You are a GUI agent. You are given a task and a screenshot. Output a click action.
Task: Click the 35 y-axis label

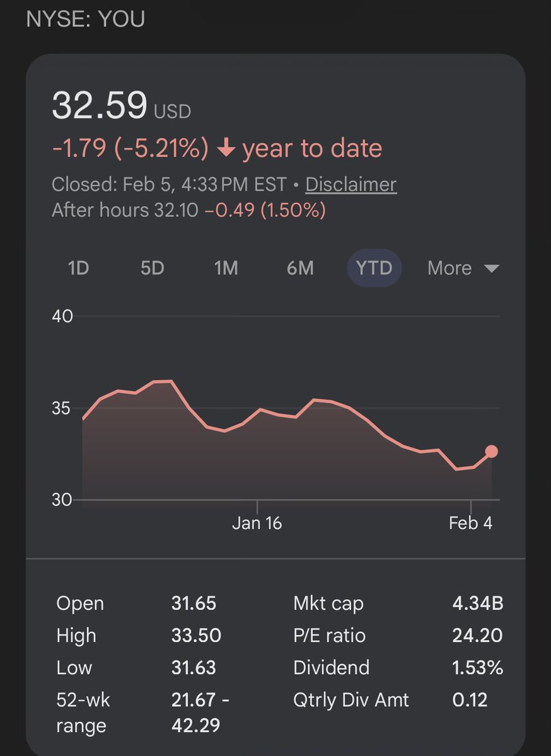pyautogui.click(x=62, y=408)
